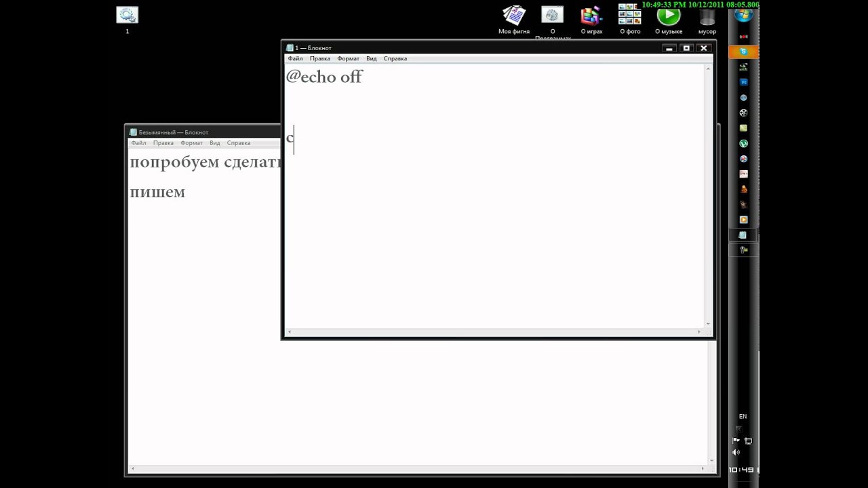The height and width of the screenshot is (488, 868).
Task: Select the О Программах desktop icon
Action: tap(553, 22)
